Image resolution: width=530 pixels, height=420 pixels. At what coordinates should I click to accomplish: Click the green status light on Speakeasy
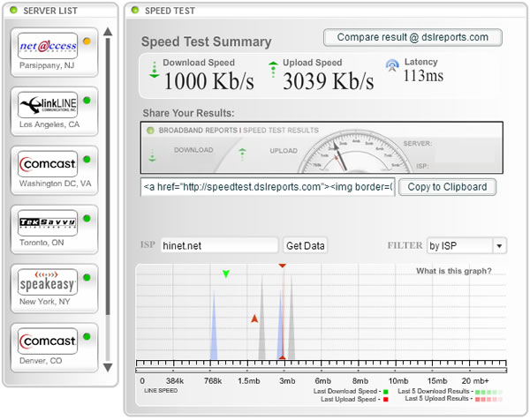tap(87, 278)
